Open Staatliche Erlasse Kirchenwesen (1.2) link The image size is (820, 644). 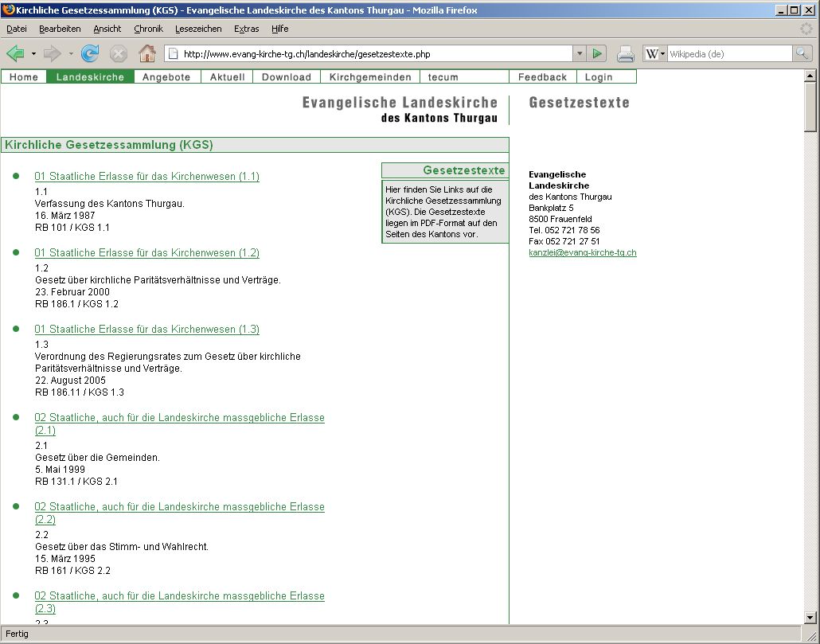146,253
